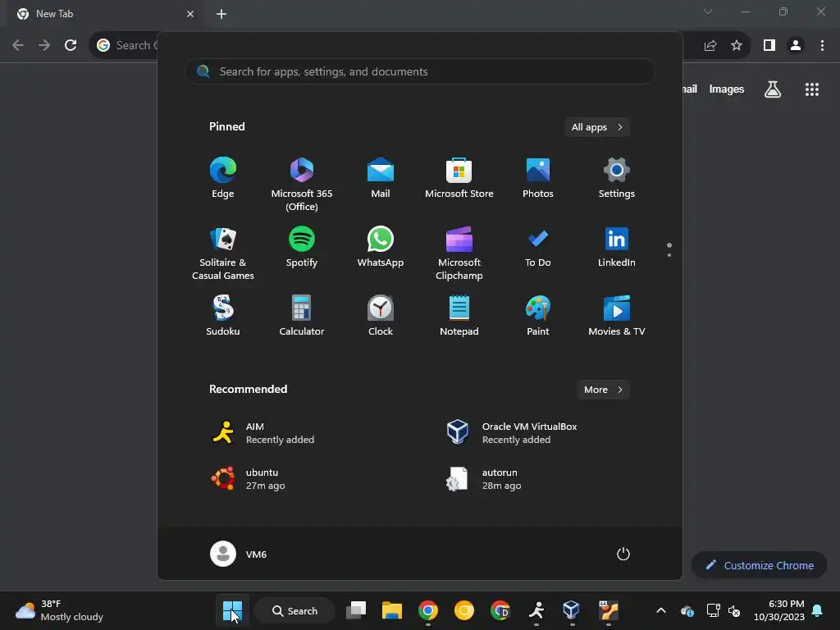Launch Spotify from Start menu
This screenshot has height=630, width=840.
pyautogui.click(x=302, y=248)
